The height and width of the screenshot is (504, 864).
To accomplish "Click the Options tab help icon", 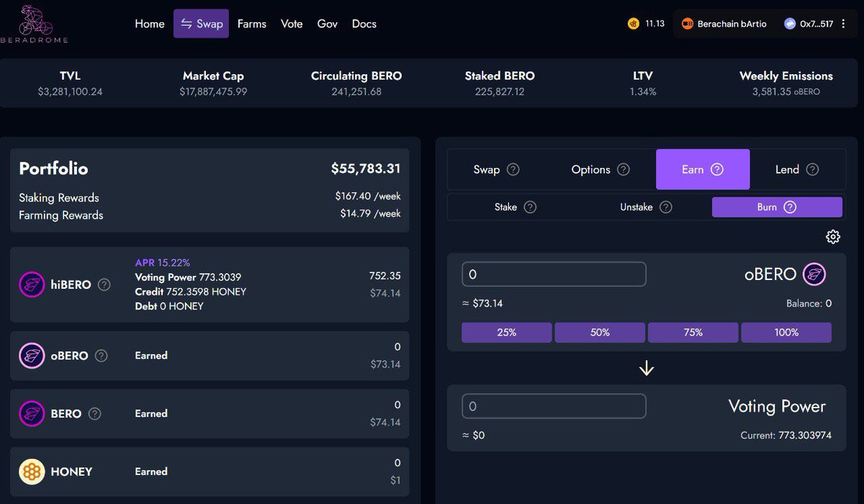I will [x=624, y=170].
